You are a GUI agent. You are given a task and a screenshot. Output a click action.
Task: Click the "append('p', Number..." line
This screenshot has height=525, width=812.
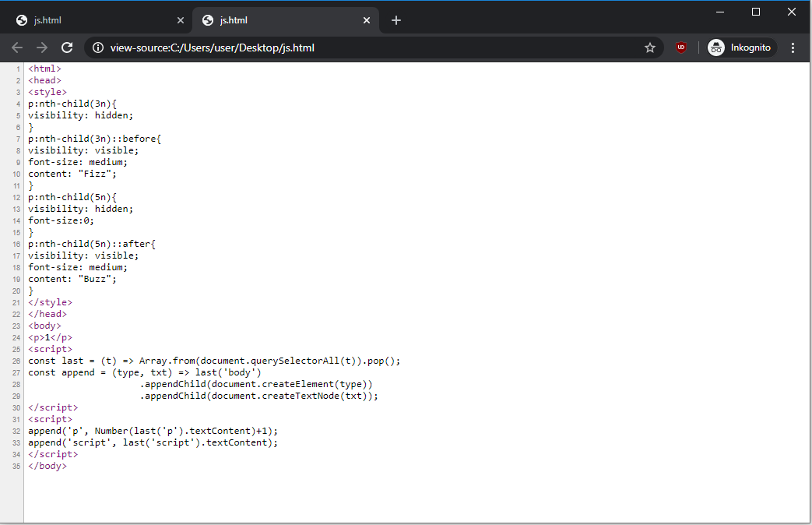pyautogui.click(x=153, y=431)
